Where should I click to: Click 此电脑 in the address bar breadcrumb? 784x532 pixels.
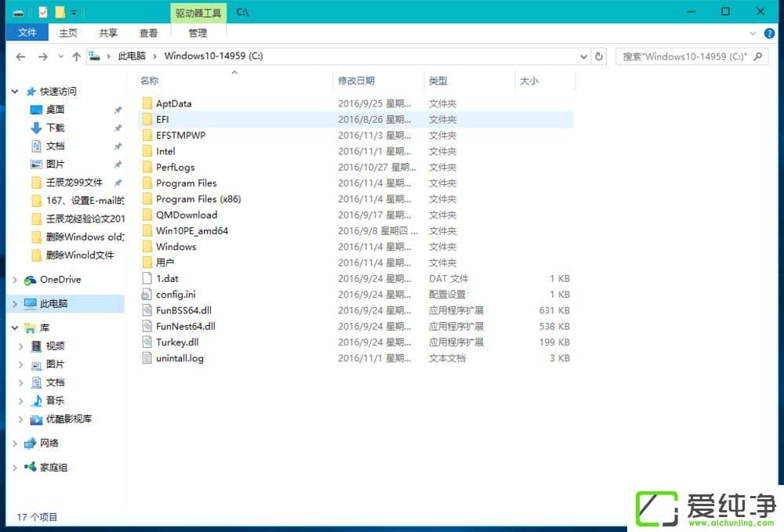click(131, 56)
